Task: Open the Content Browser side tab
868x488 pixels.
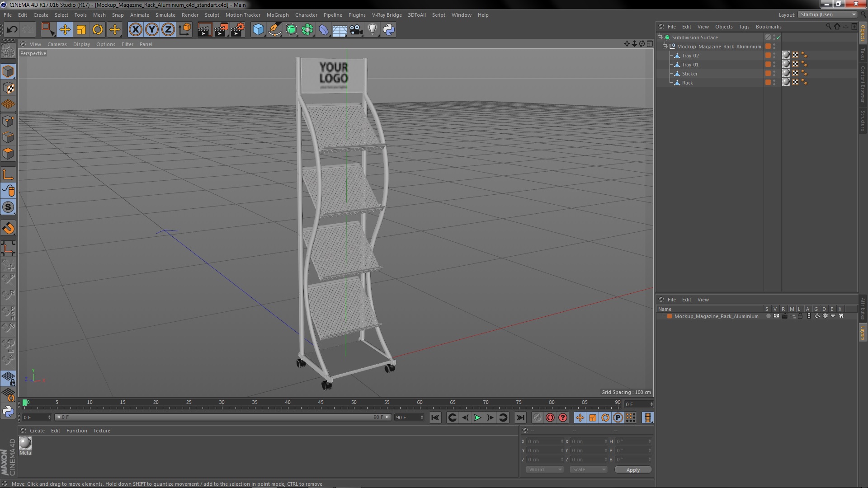Action: pos(863,84)
